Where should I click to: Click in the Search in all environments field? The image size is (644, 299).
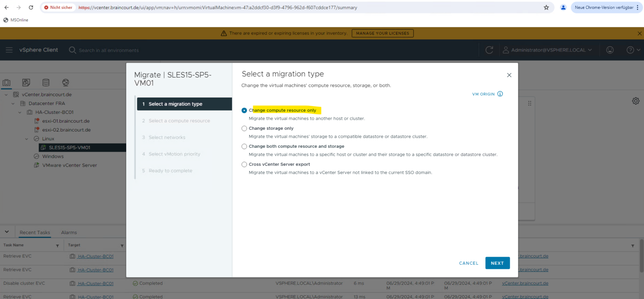105,50
